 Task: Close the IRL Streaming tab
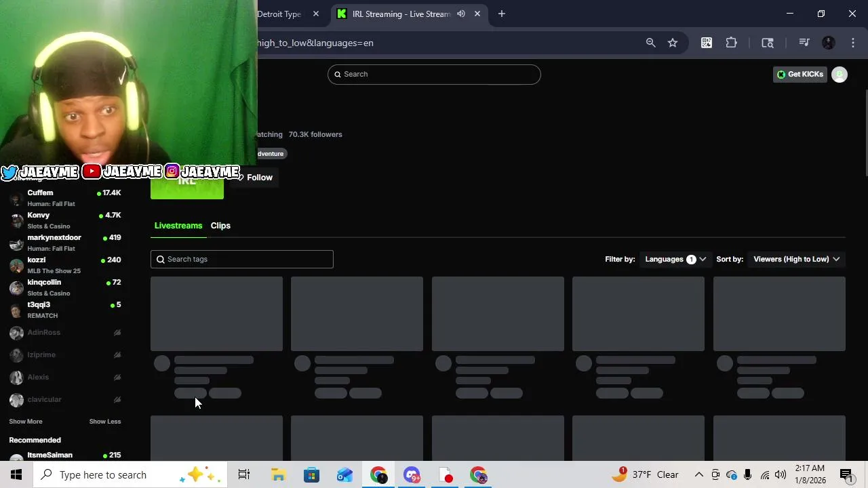coord(477,14)
